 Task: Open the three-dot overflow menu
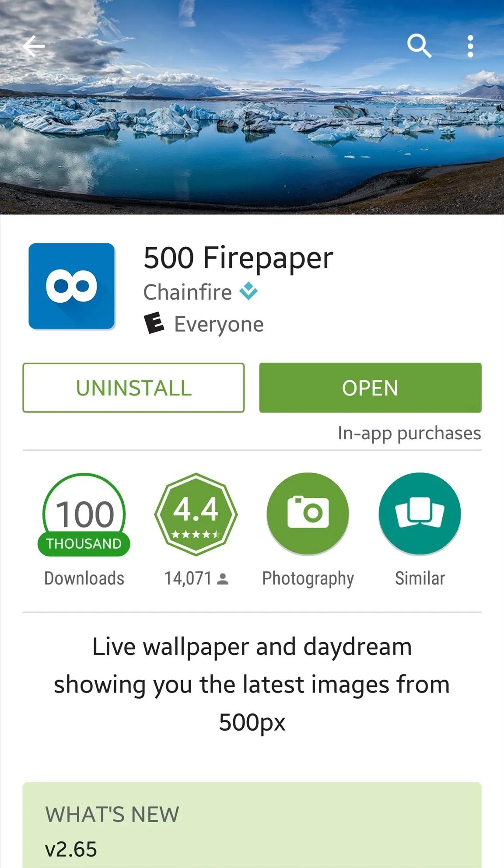[470, 46]
